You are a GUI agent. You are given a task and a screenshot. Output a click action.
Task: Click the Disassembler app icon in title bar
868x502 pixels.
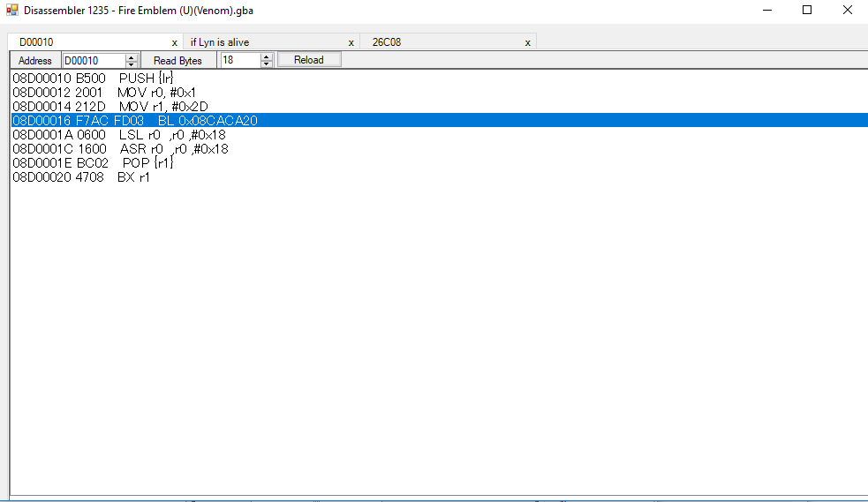12,10
